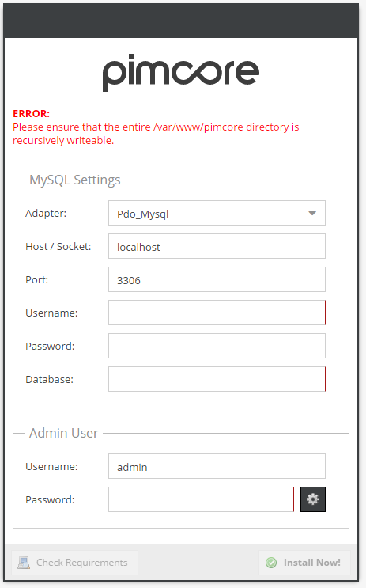Click the password generator gear icon

313,499
